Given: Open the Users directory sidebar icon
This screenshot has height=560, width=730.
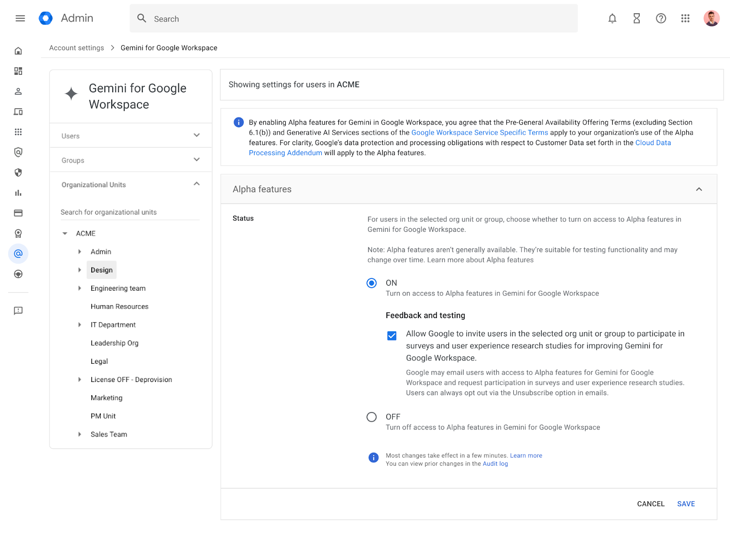Looking at the screenshot, I should coord(18,91).
